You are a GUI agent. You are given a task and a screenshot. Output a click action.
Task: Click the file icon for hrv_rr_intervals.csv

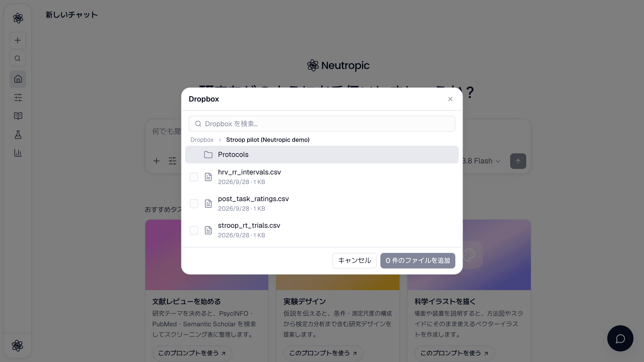pyautogui.click(x=208, y=177)
